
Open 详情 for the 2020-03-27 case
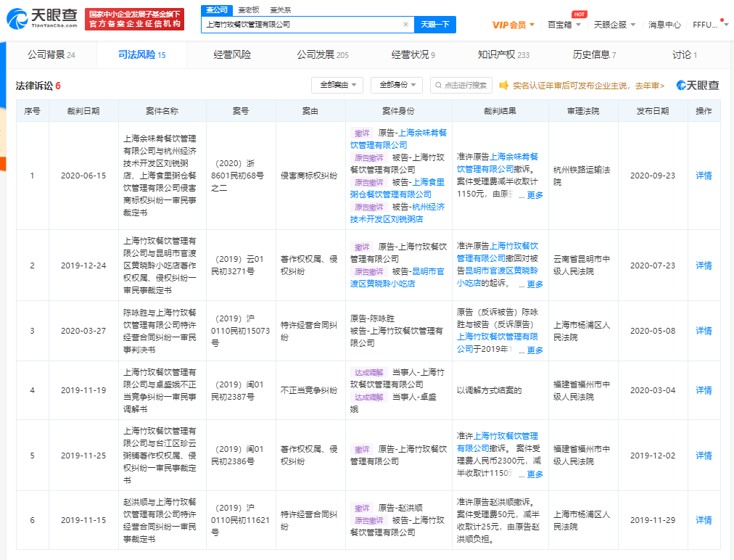pos(704,331)
